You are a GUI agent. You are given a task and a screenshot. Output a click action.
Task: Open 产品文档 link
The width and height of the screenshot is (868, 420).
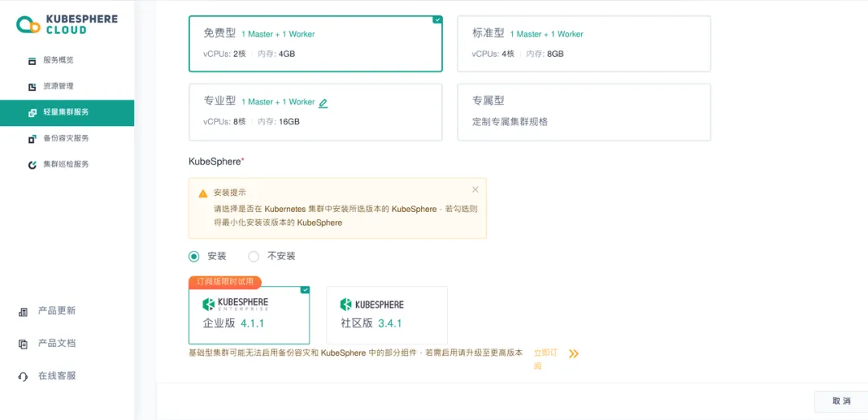(56, 344)
